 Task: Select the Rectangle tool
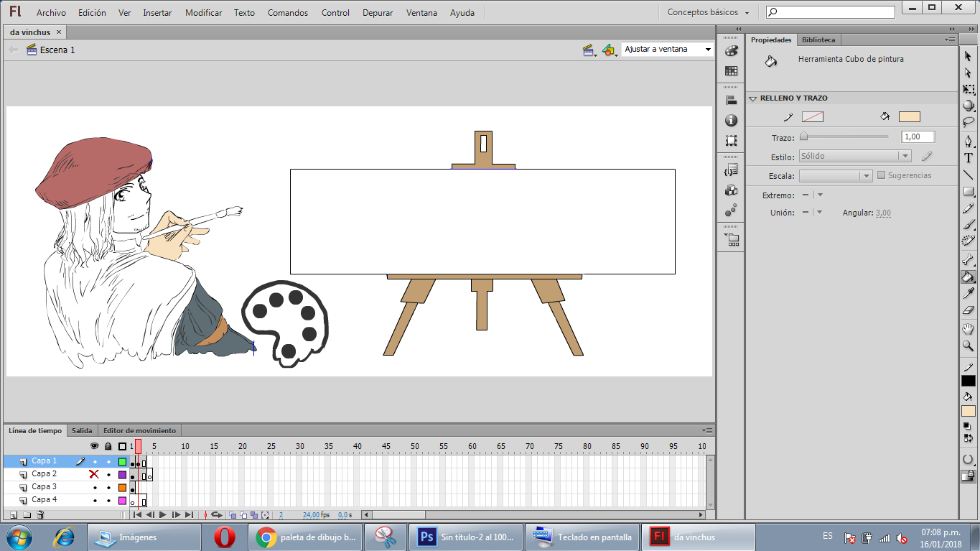[969, 191]
